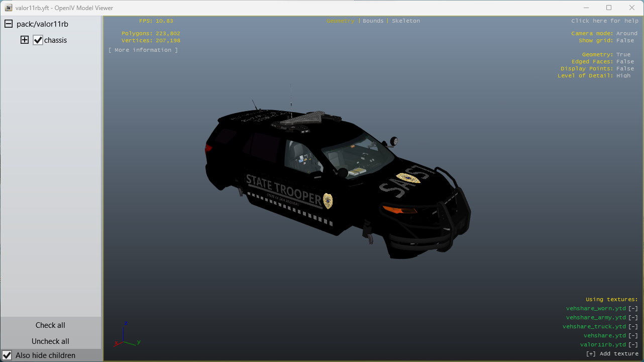The height and width of the screenshot is (362, 644).
Task: Remove vehshare_worn.ytd texture with minus icon
Action: coord(633,309)
